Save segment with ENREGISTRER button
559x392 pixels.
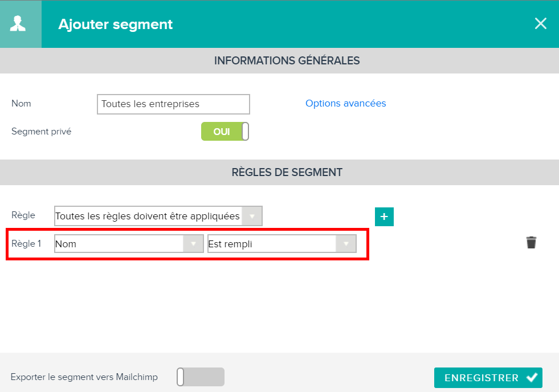click(x=488, y=377)
